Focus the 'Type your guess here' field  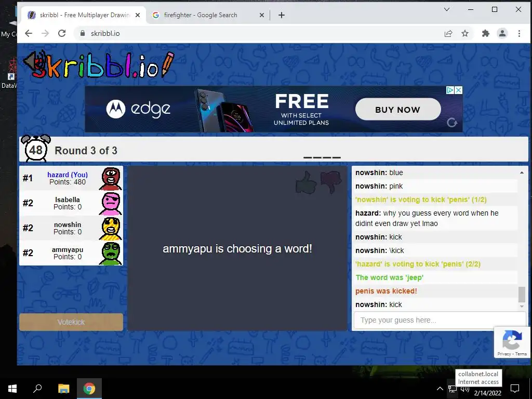[440, 320]
